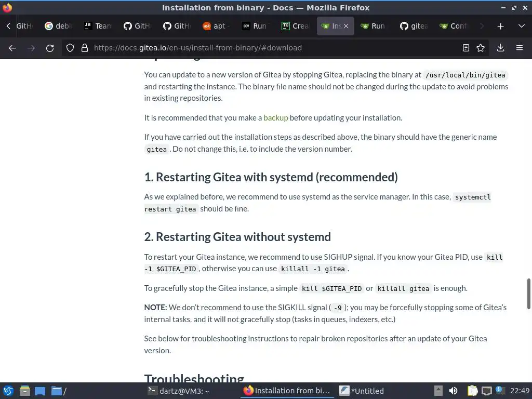Click the removable media tray icon
This screenshot has height=399, width=532.
(x=438, y=391)
